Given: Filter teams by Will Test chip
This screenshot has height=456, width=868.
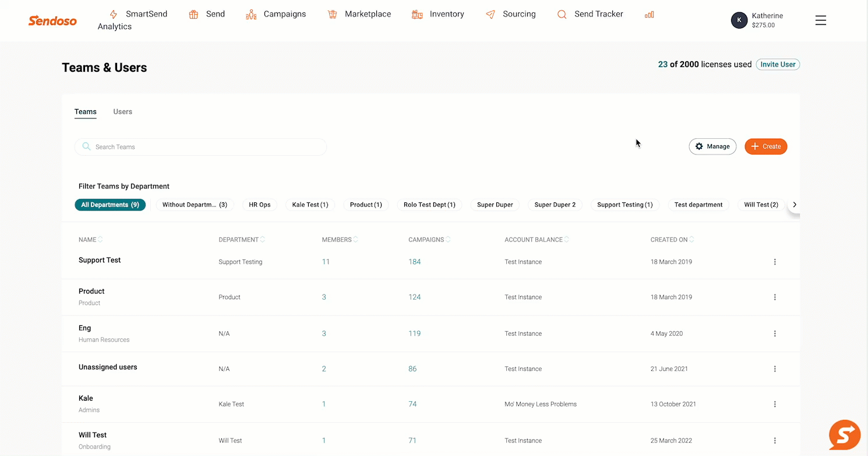Looking at the screenshot, I should pyautogui.click(x=761, y=205).
